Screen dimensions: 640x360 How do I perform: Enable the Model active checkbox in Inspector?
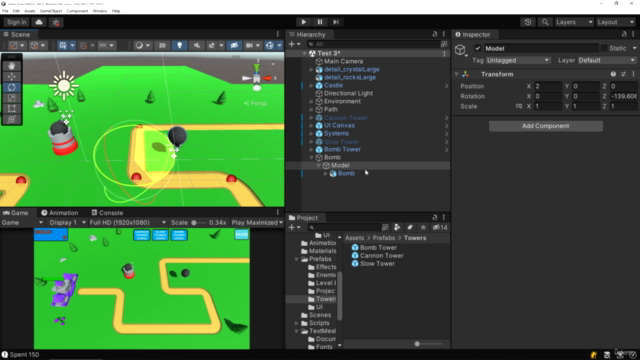coord(478,48)
